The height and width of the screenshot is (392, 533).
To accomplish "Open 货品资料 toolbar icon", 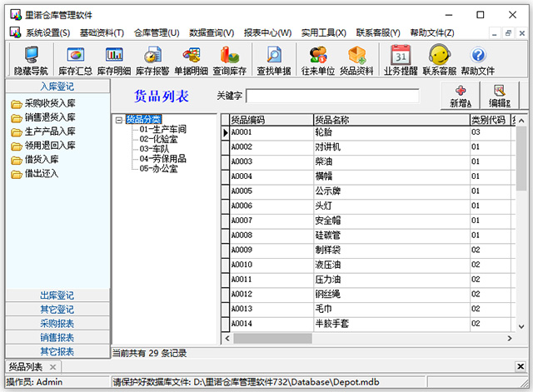I will click(356, 60).
